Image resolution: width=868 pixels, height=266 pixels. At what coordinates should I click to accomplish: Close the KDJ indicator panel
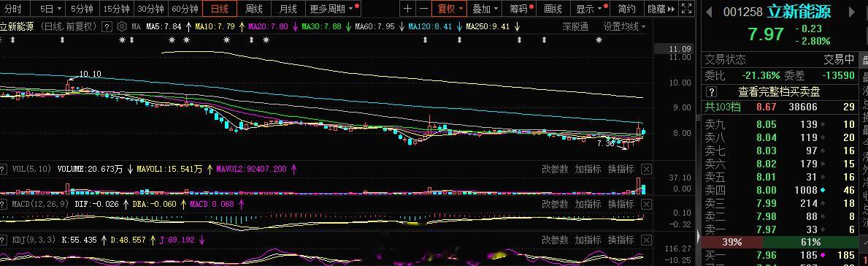click(x=646, y=240)
